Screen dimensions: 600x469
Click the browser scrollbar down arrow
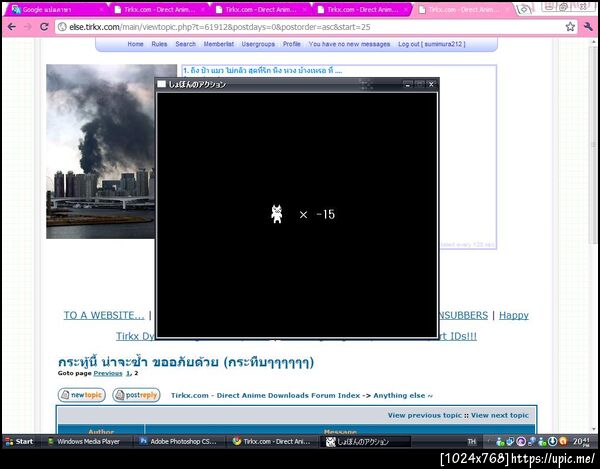593,430
